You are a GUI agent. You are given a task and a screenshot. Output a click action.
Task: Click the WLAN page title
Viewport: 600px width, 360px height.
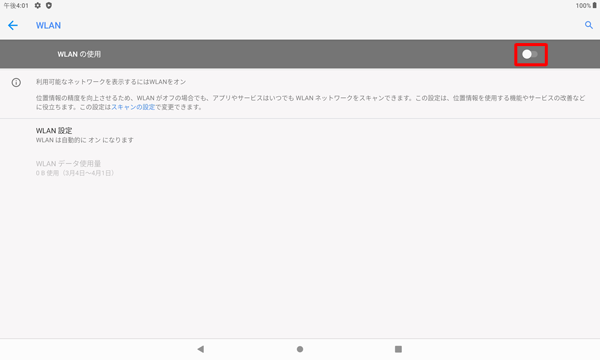(48, 26)
